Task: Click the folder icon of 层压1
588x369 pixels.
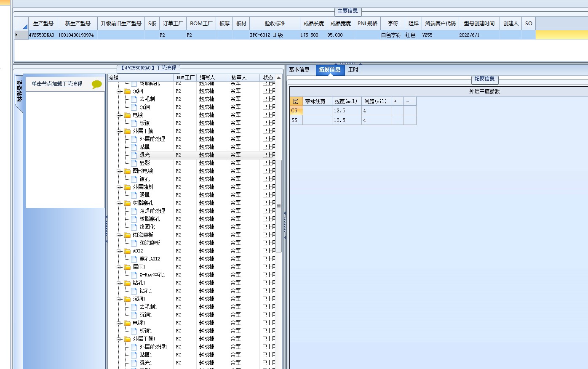Action: pos(127,267)
